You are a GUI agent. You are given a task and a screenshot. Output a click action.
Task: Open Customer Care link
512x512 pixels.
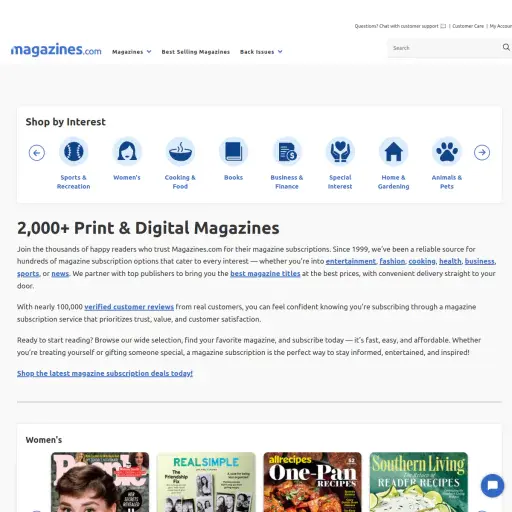(468, 26)
